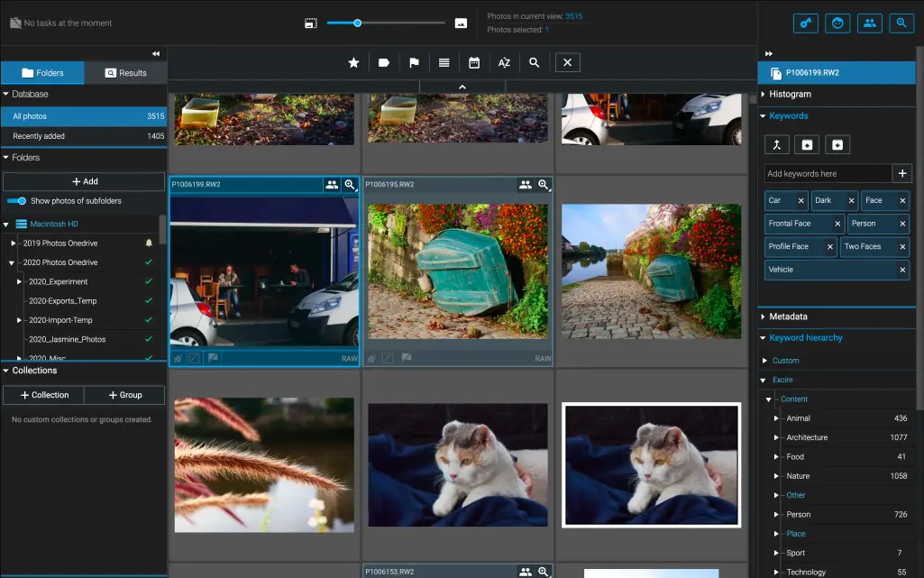Screen dimensions: 924x578
Task: Find people in P1006195.RW2 thumbnail header
Action: coord(525,185)
